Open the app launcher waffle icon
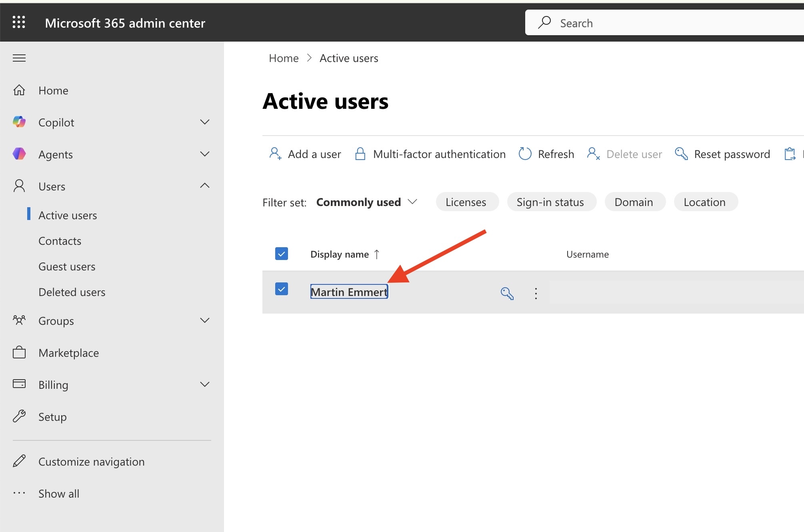Screen dimensions: 804x532 (x=19, y=22)
